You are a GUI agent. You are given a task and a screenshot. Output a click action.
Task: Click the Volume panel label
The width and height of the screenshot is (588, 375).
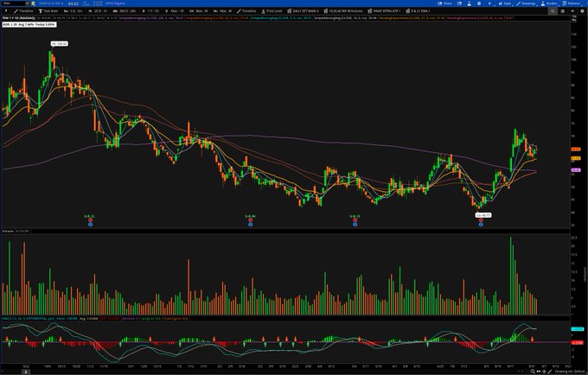point(8,232)
